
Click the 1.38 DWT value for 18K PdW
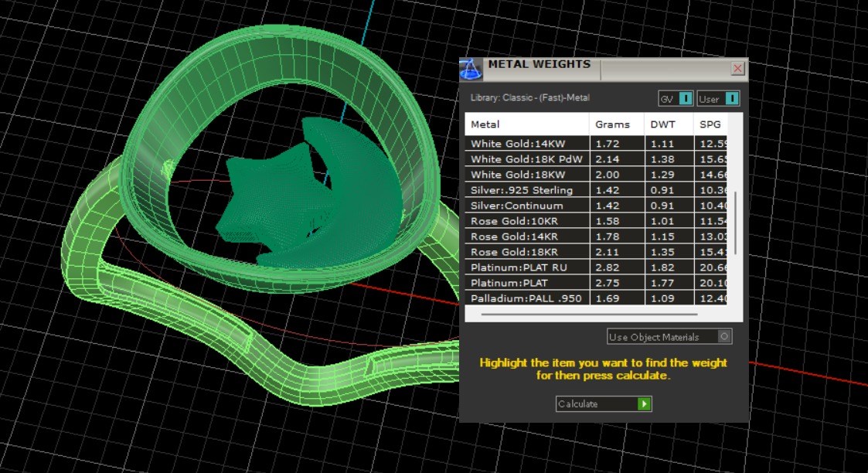(662, 158)
